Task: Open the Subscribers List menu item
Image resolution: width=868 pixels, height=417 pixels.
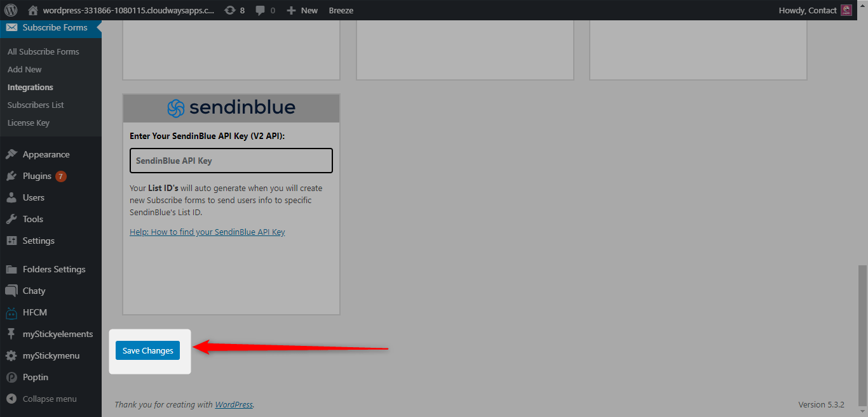Action: (35, 105)
